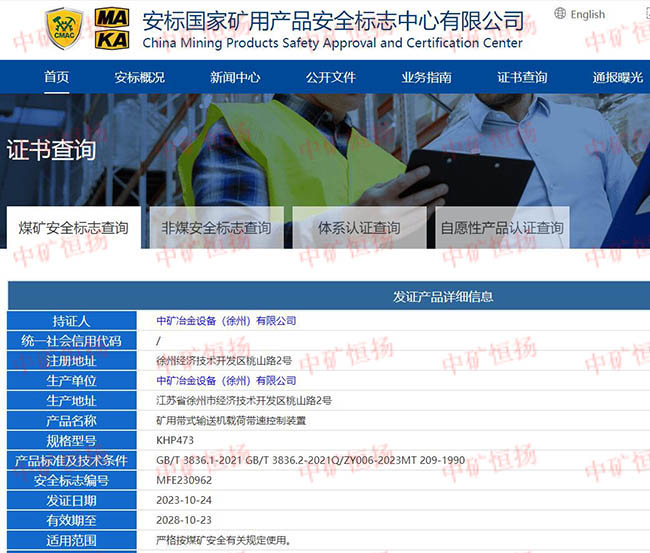This screenshot has height=553, width=650.
Task: Go to 新闻中心 in navigation bar
Action: [x=235, y=77]
